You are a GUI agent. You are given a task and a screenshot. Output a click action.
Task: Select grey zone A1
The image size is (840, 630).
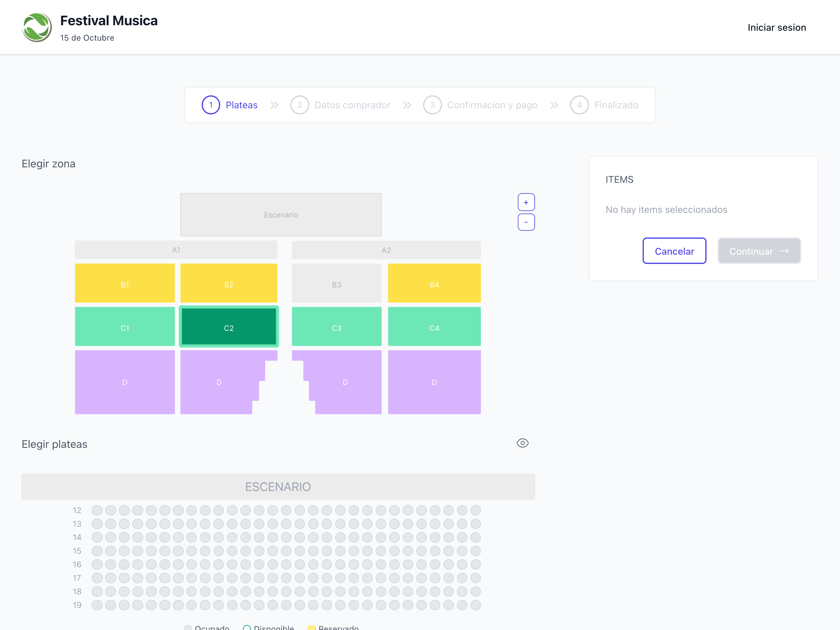click(x=176, y=250)
